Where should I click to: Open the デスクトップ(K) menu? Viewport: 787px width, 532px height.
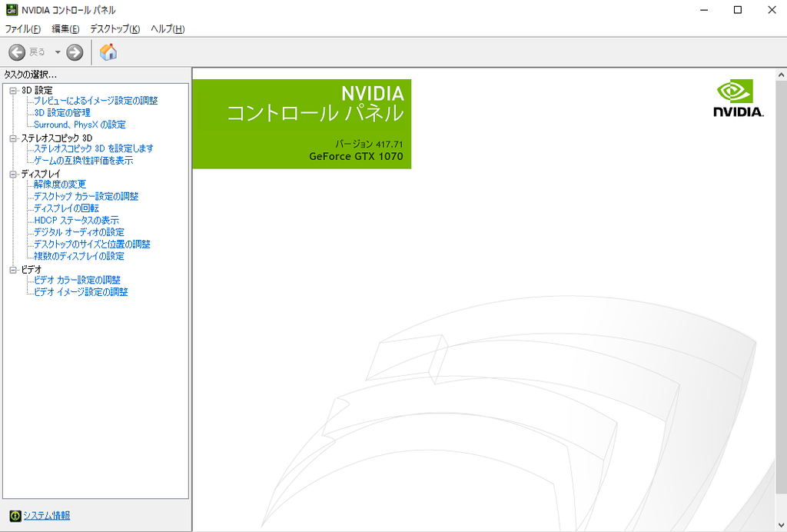115,28
